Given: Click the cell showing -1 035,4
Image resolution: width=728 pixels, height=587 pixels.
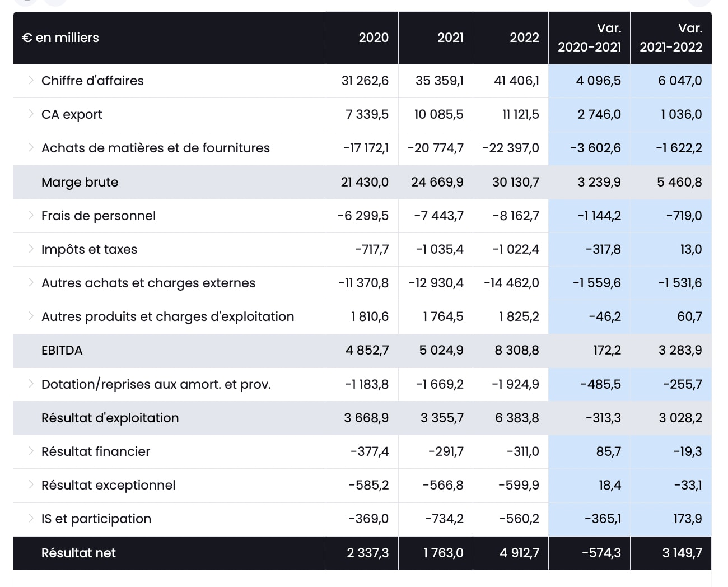Looking at the screenshot, I should tap(439, 249).
